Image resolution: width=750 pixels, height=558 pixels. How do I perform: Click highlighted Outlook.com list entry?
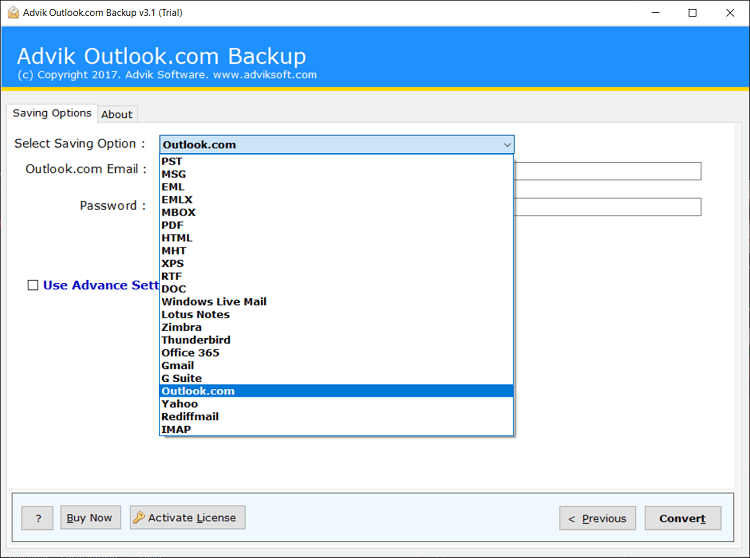coord(336,391)
